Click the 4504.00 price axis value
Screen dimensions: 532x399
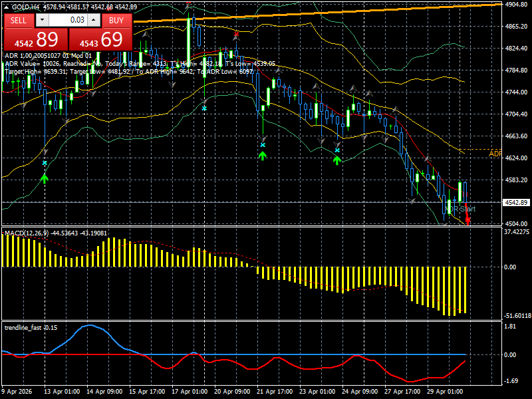point(516,224)
